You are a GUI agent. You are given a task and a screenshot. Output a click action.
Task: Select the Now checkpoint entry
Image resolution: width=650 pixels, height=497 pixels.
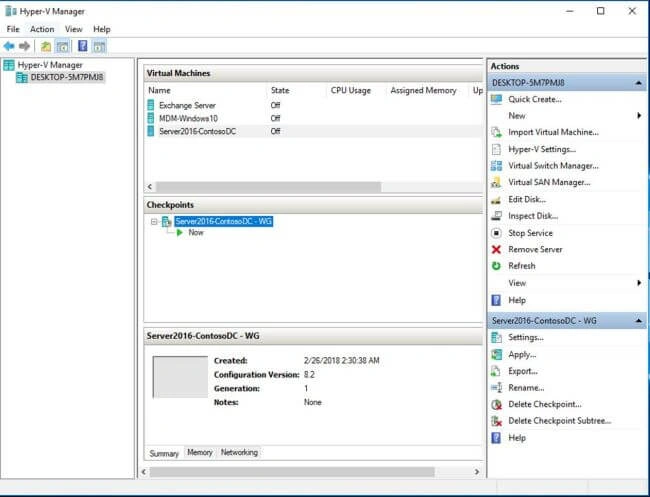[196, 233]
